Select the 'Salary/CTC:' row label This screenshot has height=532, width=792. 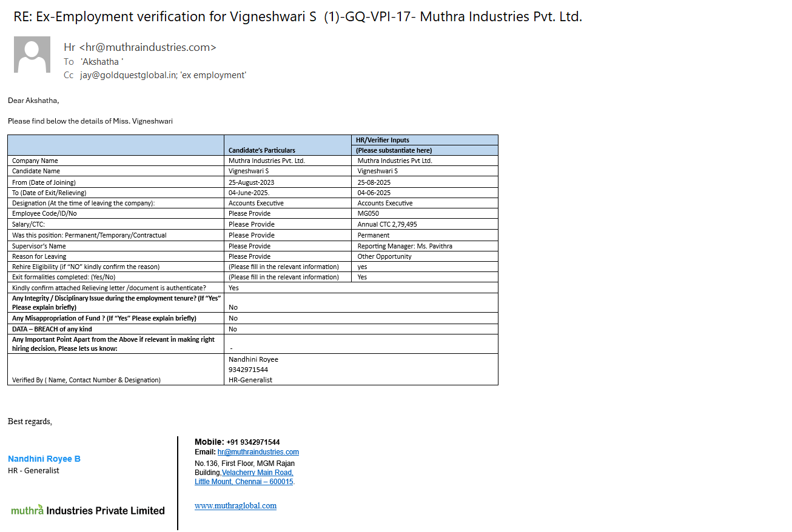[x=29, y=224]
